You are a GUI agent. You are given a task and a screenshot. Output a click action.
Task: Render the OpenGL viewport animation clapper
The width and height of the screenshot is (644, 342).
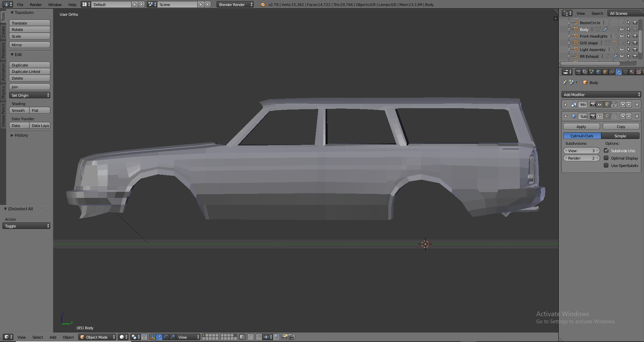(x=291, y=337)
